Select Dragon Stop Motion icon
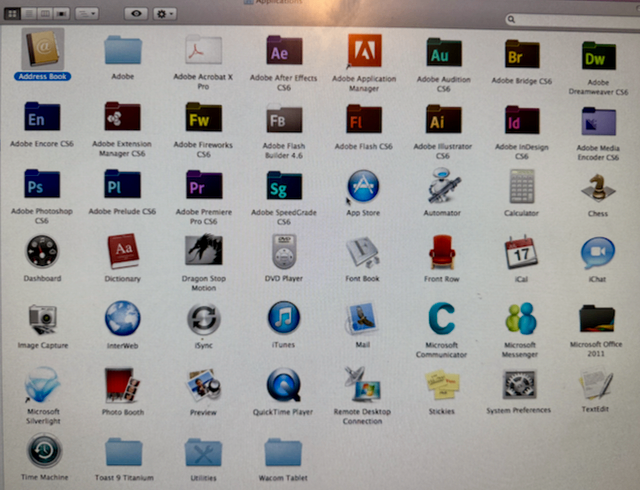This screenshot has height=490, width=640. coord(204,249)
